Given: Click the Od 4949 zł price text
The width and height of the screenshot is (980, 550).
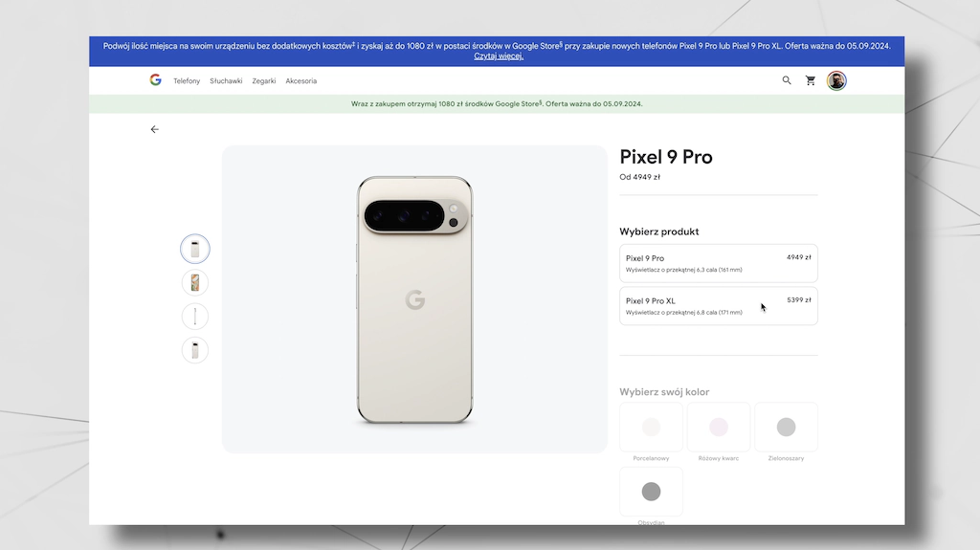Looking at the screenshot, I should click(x=639, y=177).
